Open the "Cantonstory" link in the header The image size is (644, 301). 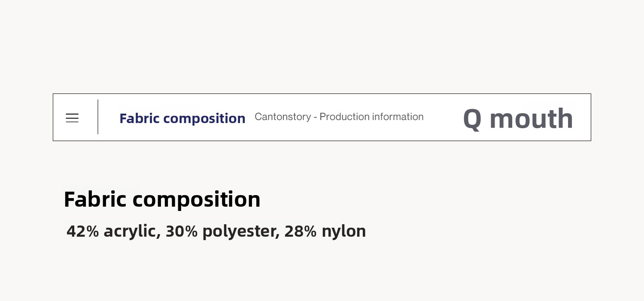tap(283, 117)
